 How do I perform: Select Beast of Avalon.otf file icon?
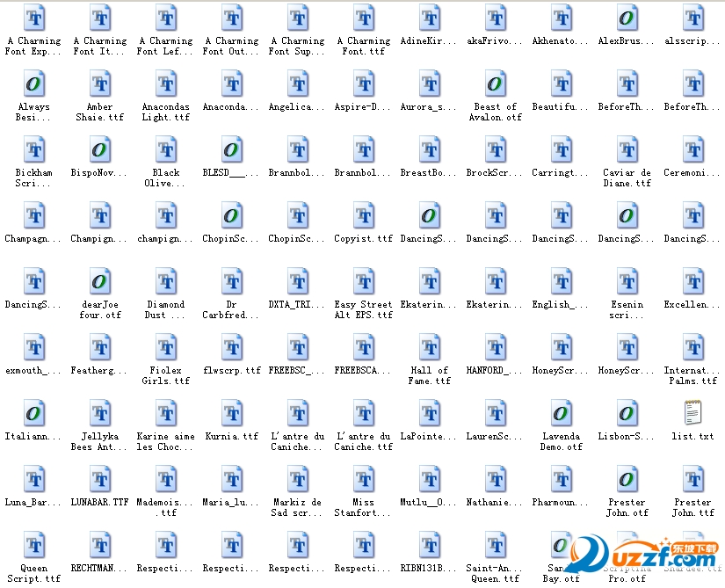496,83
